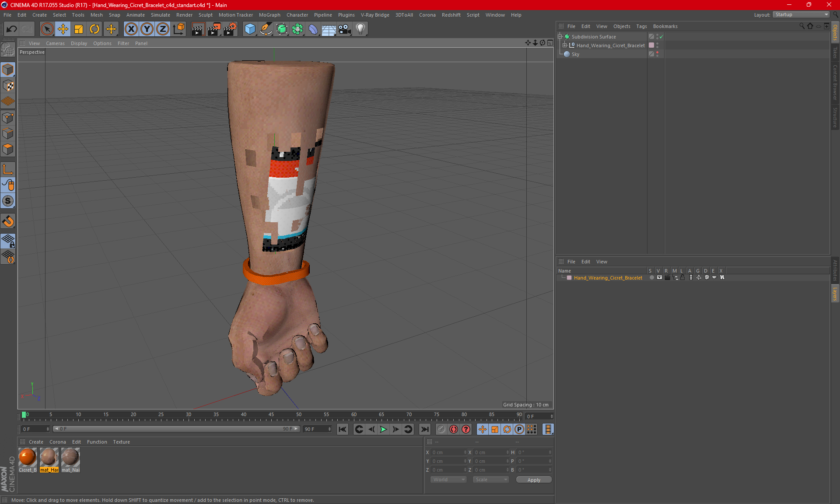840x504 pixels.
Task: Click the timeline range slider bar
Action: click(176, 429)
